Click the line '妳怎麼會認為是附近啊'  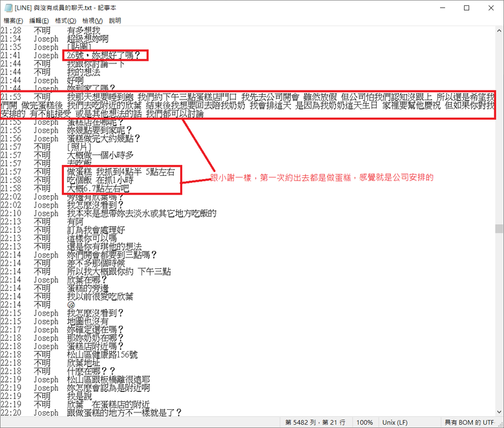(x=109, y=388)
